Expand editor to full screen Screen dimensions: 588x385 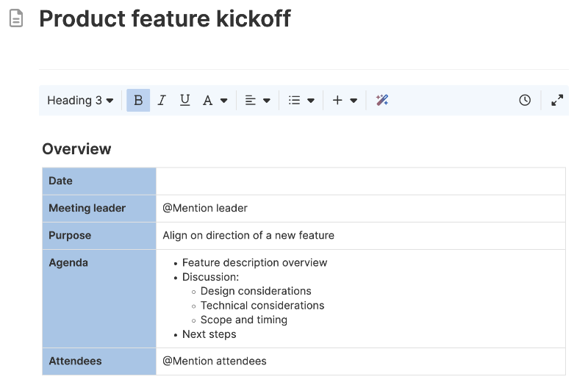click(x=557, y=101)
